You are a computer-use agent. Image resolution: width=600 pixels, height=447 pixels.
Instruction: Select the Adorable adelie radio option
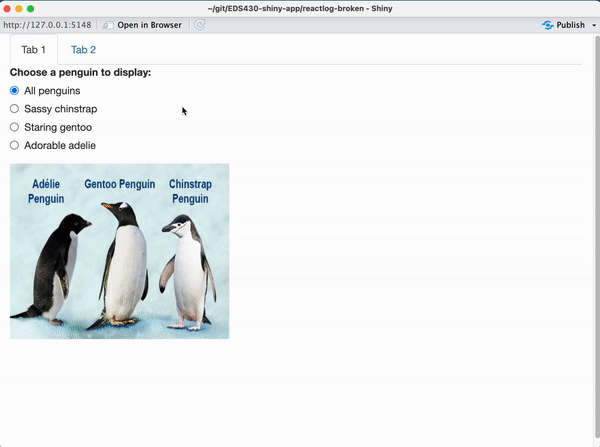(14, 145)
